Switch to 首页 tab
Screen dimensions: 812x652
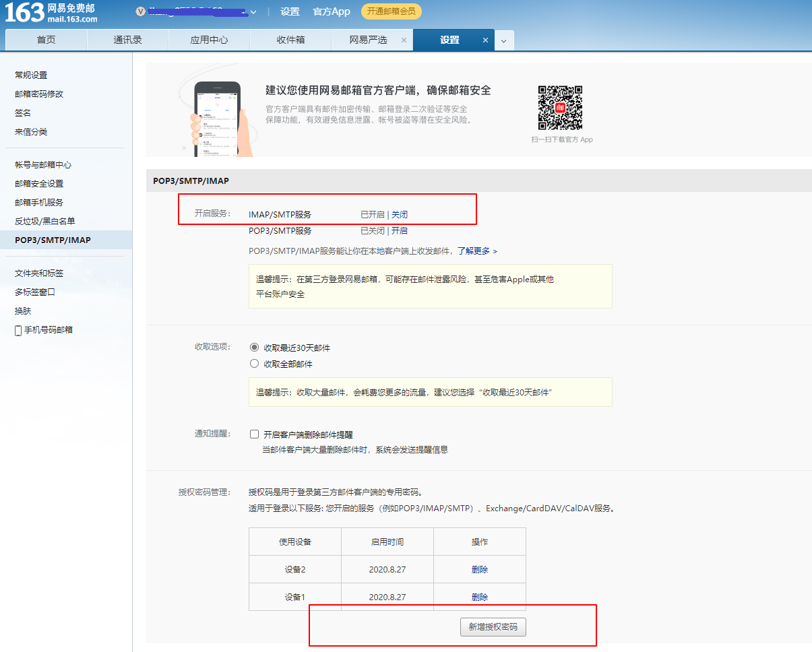[x=46, y=40]
